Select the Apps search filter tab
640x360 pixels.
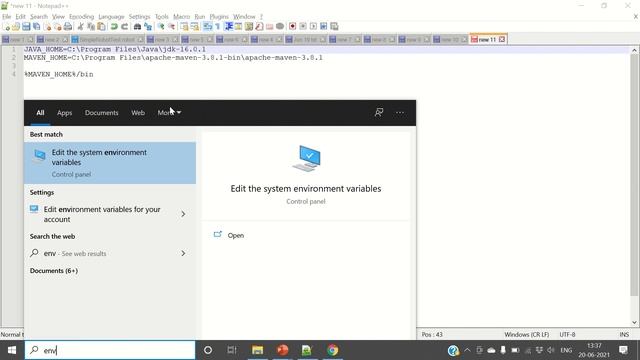64,113
